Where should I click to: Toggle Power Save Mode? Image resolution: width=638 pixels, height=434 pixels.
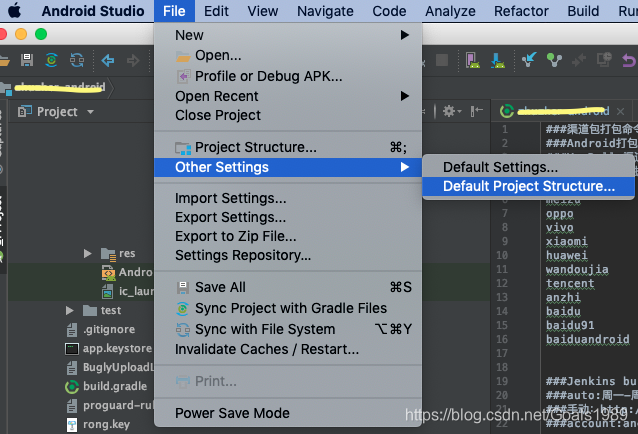tap(288, 413)
